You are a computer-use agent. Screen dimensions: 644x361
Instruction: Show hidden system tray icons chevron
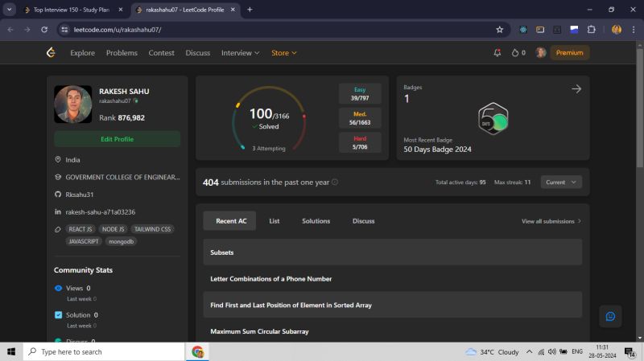click(529, 351)
